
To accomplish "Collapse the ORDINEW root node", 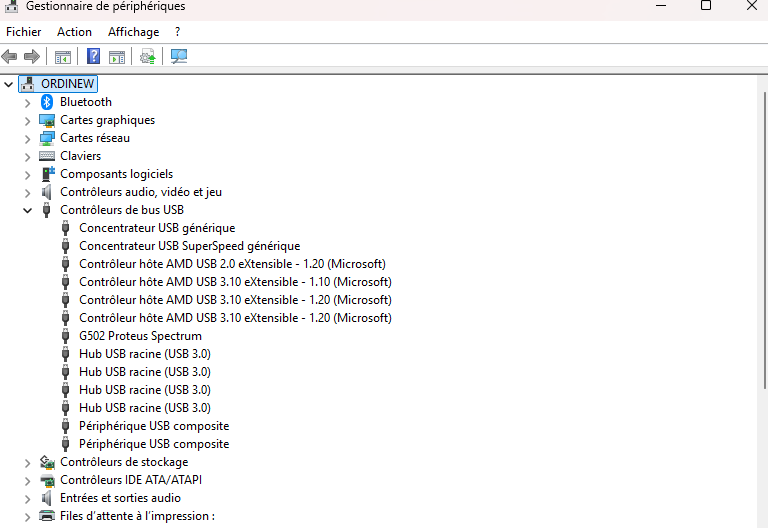I will coord(8,84).
